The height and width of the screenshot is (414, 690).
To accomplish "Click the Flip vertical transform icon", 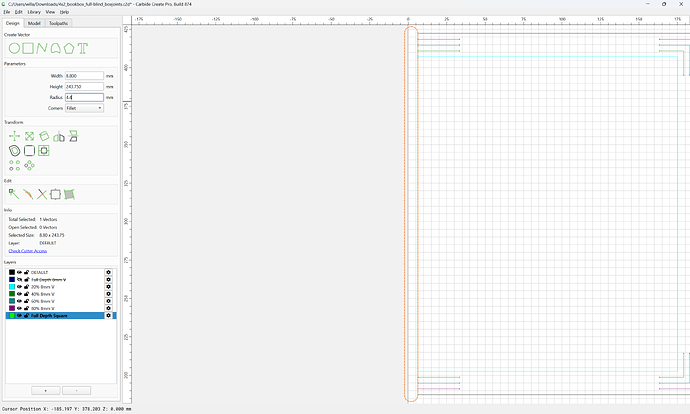I will coord(73,136).
